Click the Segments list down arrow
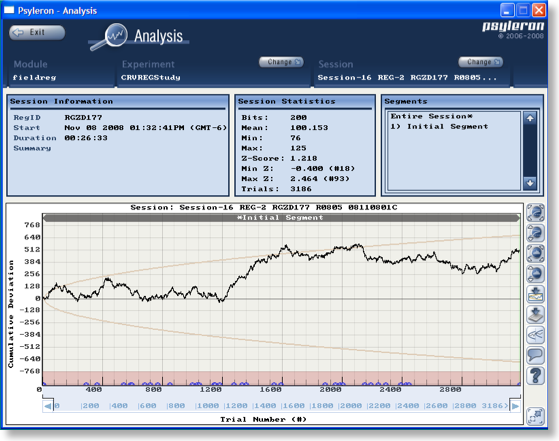Viewport: 559px width, 441px height. click(x=530, y=183)
